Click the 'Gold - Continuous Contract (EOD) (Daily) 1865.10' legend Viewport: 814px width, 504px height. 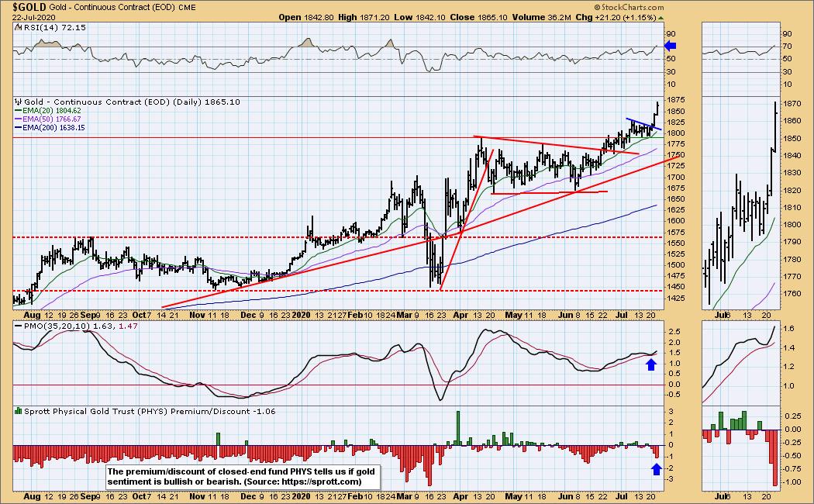(x=133, y=102)
